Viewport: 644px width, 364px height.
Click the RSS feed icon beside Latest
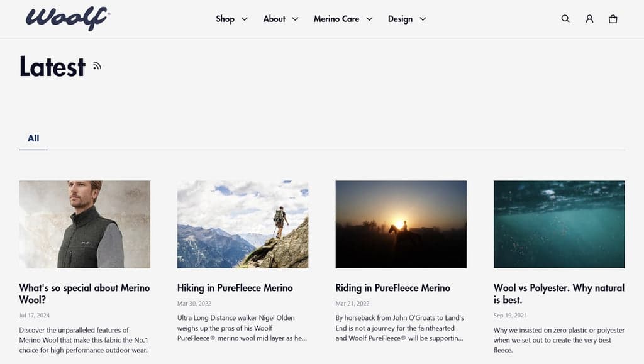97,65
